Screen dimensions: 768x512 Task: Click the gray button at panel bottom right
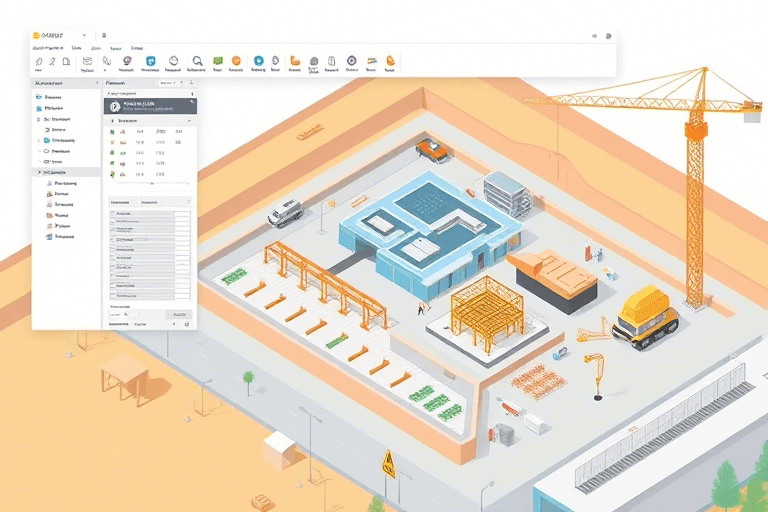[180, 315]
